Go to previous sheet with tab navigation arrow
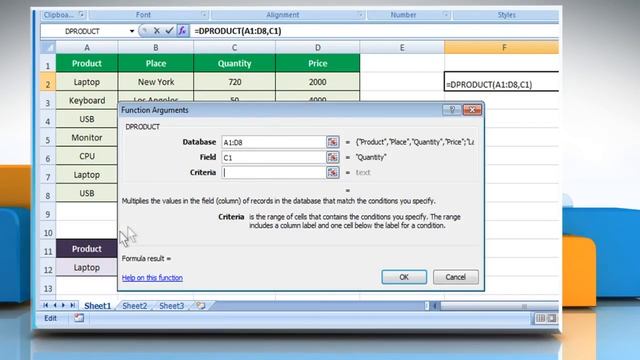The width and height of the screenshot is (640, 360). (x=55, y=305)
